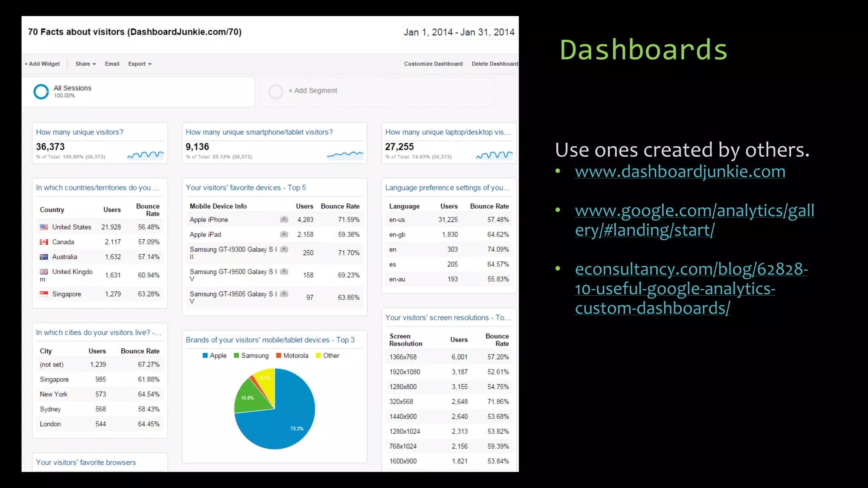Click the All Sessions segment label
The image size is (868, 488).
tap(72, 88)
